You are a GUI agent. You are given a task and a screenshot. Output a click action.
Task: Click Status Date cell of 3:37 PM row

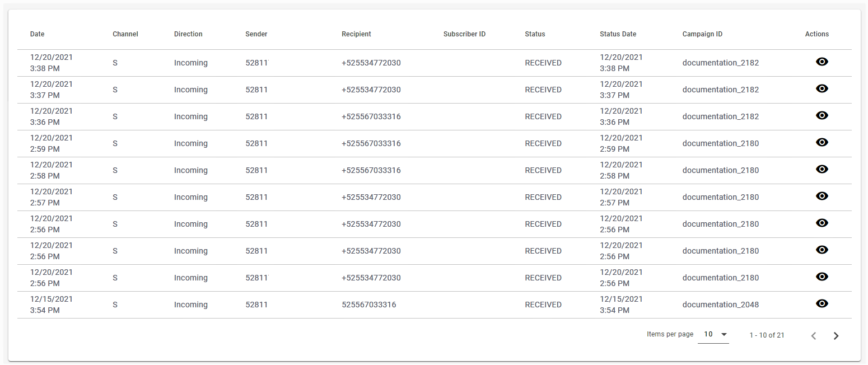click(x=621, y=90)
